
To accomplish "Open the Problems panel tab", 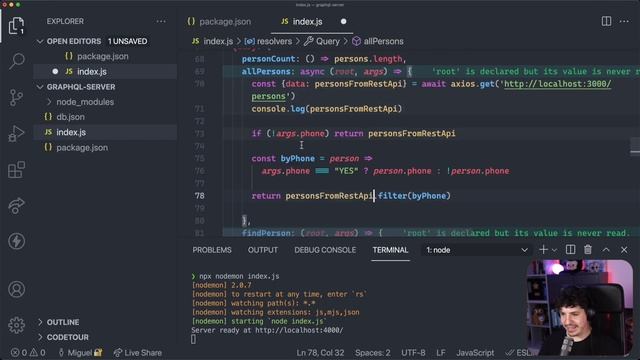I will click(212, 250).
